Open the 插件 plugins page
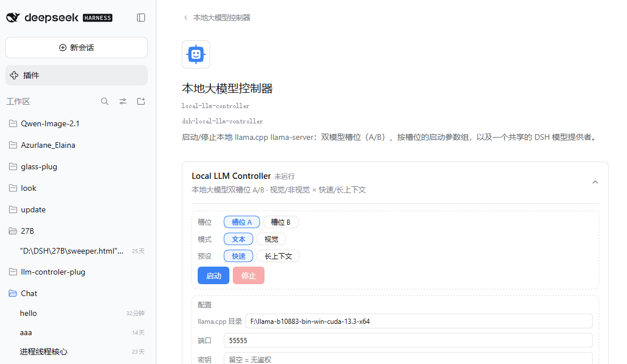Screen dimensions: 627x364 [x=76, y=75]
